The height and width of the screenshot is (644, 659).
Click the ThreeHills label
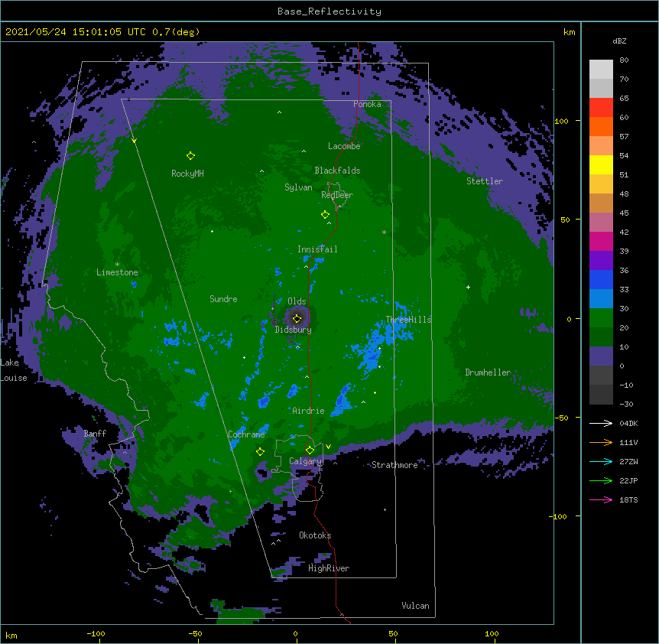point(408,320)
